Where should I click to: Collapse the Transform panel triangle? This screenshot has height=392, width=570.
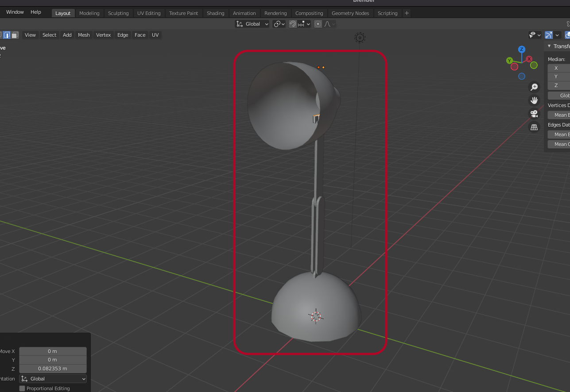pos(549,46)
